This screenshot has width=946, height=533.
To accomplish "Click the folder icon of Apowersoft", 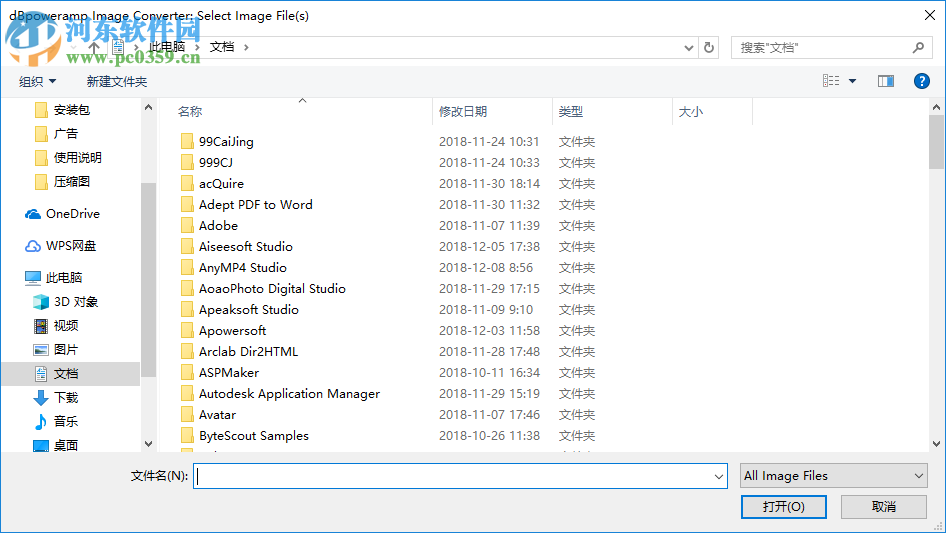I will 187,330.
